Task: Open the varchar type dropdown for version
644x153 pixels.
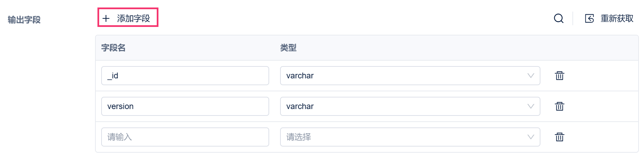Action: (402, 106)
